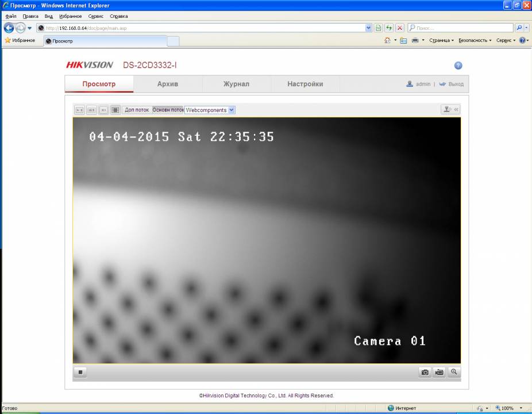Click the DS-2CD3332-I model name
532x414 pixels.
click(x=149, y=65)
